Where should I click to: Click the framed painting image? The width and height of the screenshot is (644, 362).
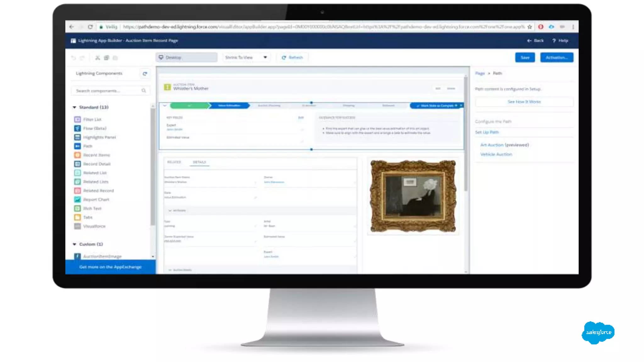tap(413, 196)
